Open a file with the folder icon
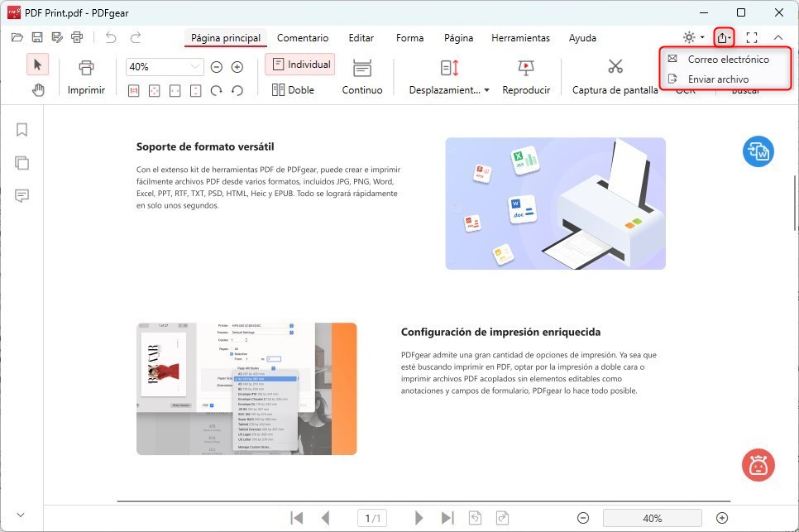799x532 pixels. coord(17,37)
